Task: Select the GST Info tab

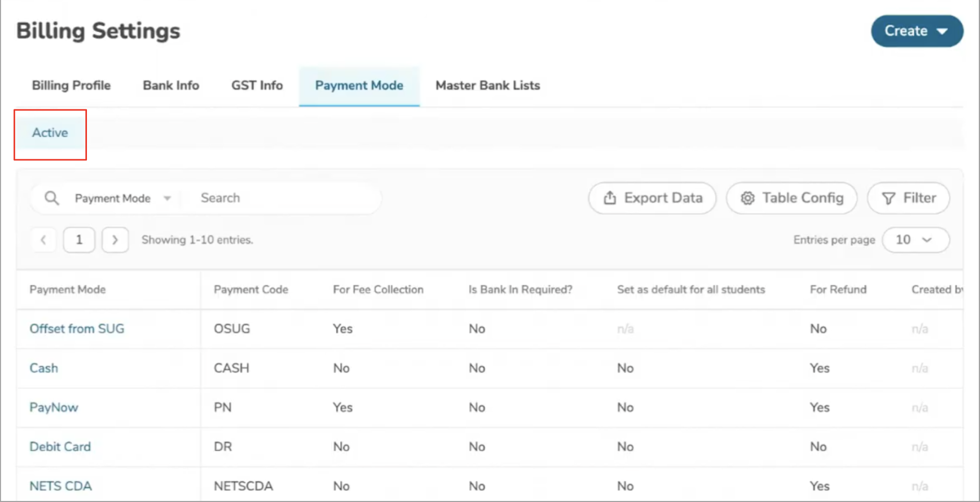Action: pyautogui.click(x=257, y=86)
